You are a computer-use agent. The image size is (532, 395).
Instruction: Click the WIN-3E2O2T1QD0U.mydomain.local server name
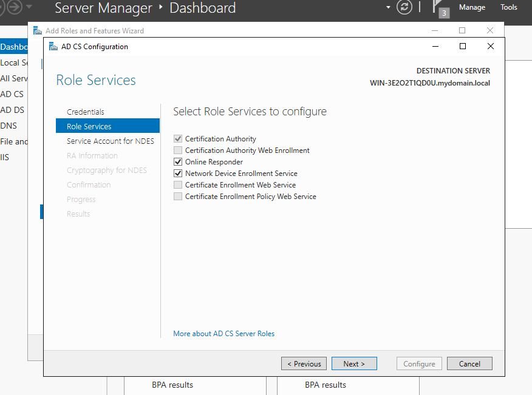[x=430, y=83]
